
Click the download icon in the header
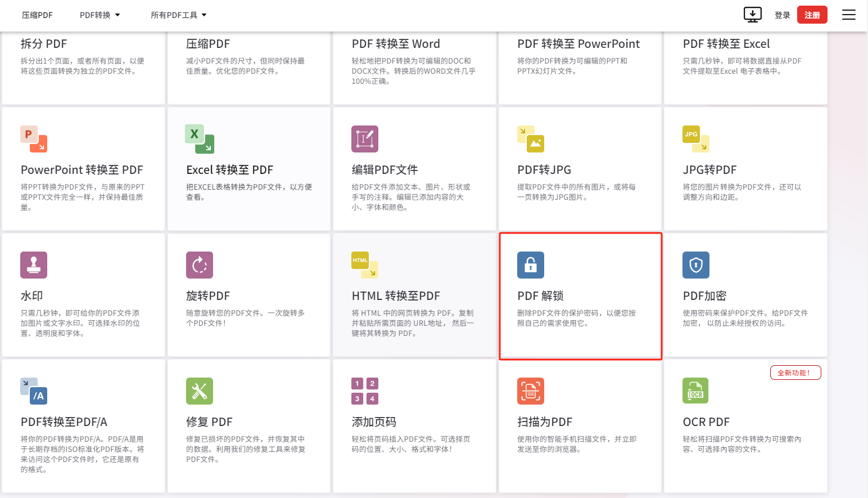(x=753, y=15)
